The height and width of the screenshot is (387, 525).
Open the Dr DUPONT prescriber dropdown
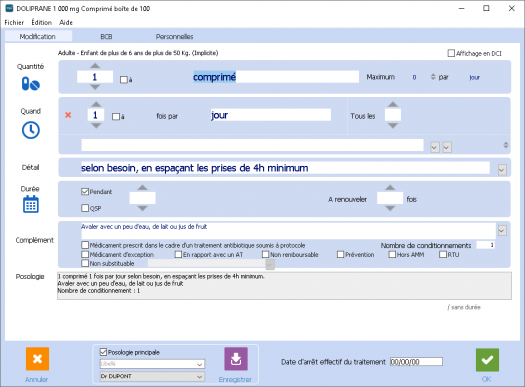click(152, 376)
